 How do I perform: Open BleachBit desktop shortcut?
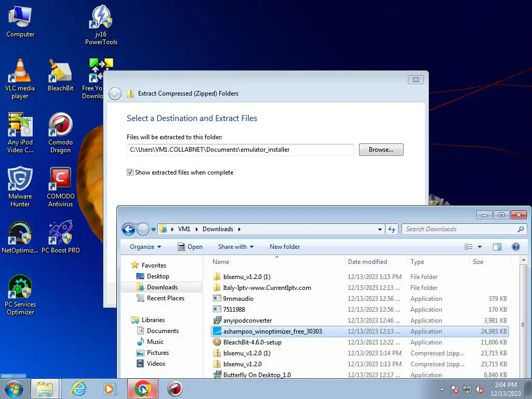pos(60,75)
